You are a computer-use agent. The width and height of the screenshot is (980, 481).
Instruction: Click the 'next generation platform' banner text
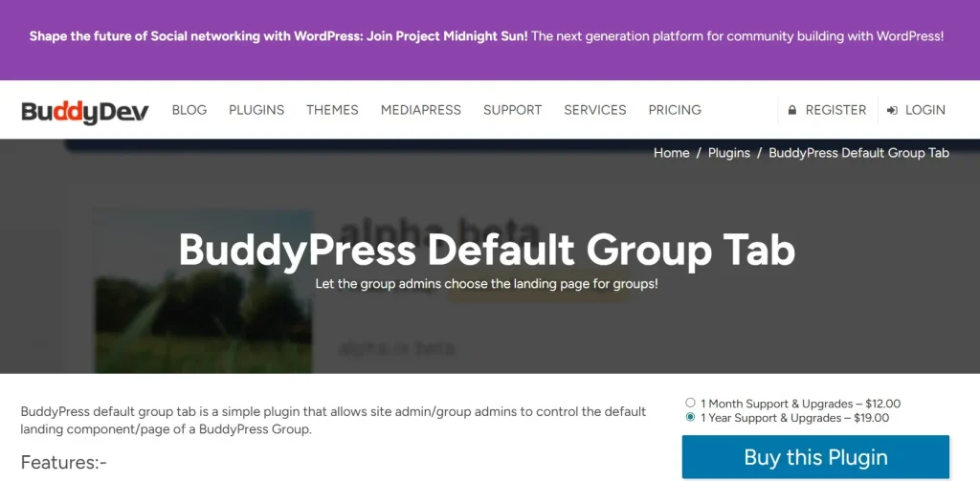(737, 36)
